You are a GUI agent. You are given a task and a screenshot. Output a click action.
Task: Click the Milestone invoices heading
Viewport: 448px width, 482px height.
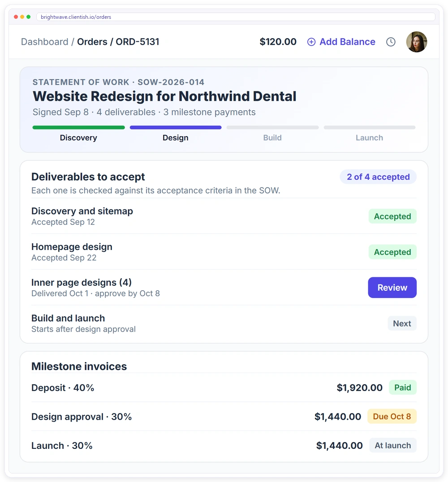pos(79,366)
